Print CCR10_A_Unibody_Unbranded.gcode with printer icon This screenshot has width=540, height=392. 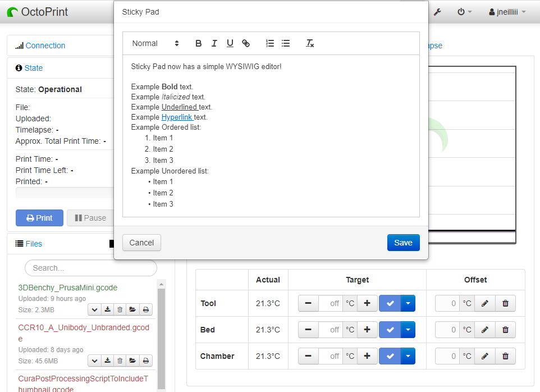click(x=146, y=361)
